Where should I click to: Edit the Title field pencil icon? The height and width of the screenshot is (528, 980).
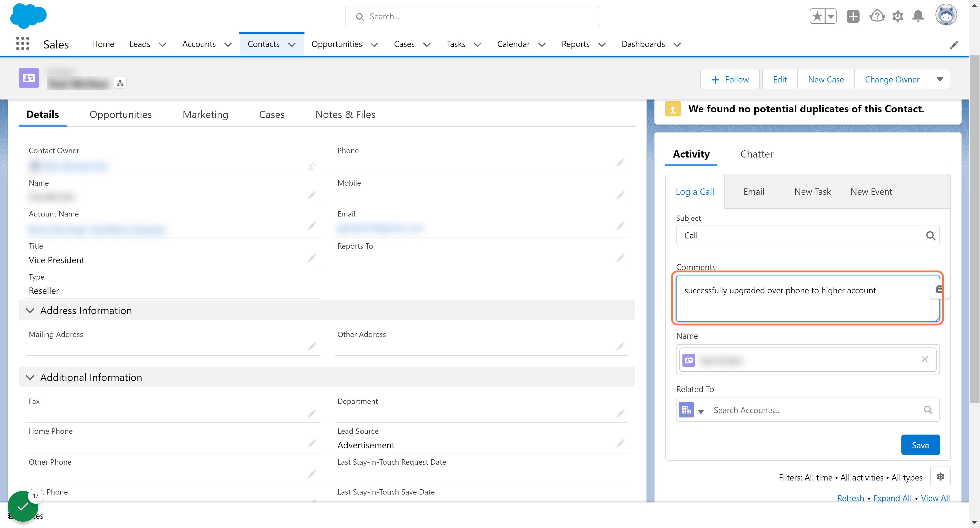pyautogui.click(x=312, y=258)
